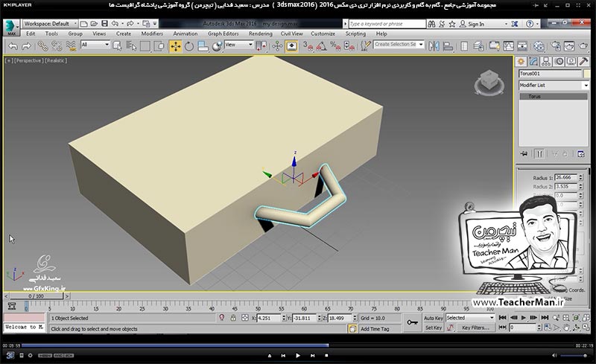Switch to the Create panel tab

coord(521,61)
